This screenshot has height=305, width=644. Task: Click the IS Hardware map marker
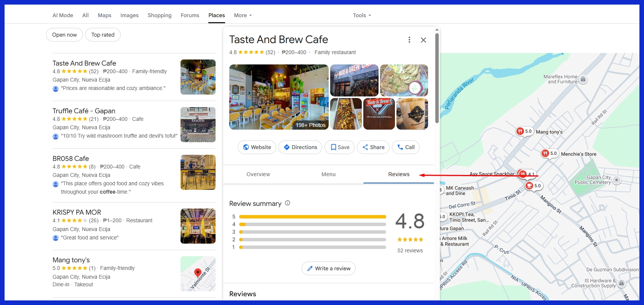click(621, 283)
